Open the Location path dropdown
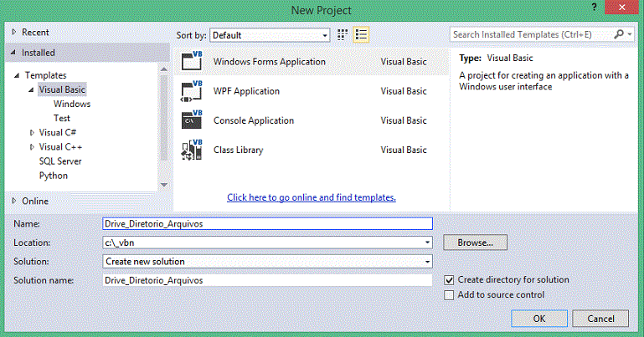The width and height of the screenshot is (644, 337). click(x=427, y=243)
